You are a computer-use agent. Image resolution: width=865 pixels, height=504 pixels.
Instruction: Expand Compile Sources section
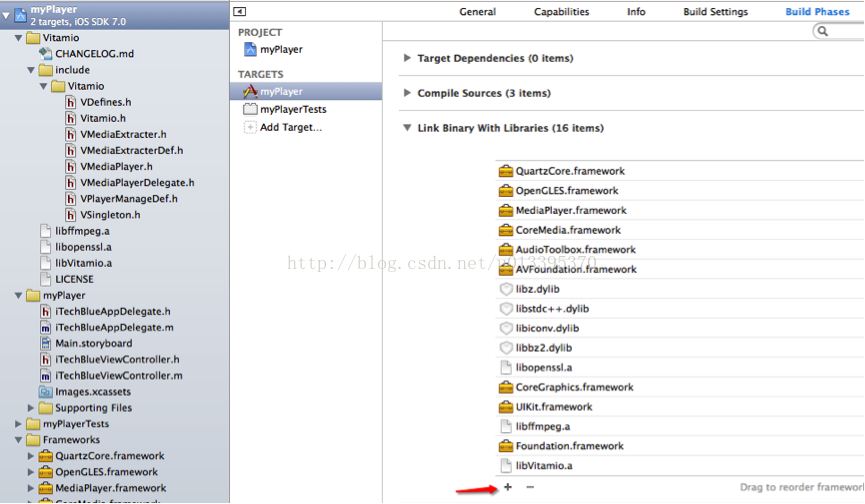coord(407,93)
